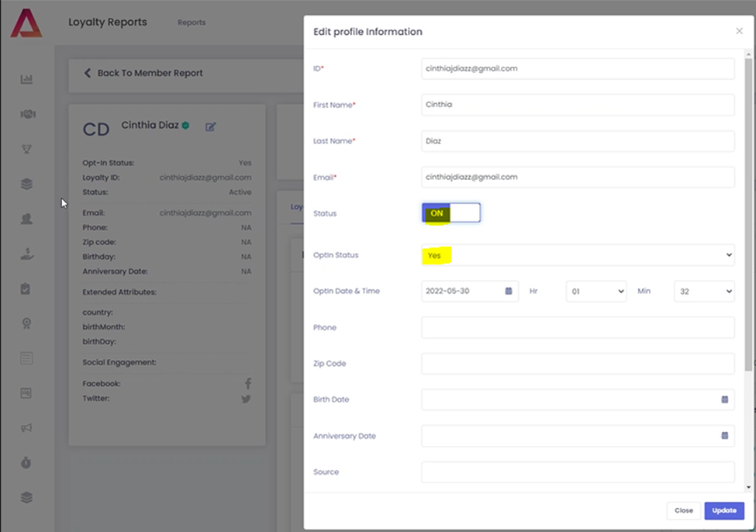Open the members people sidebar icon
The width and height of the screenshot is (756, 532).
26,219
